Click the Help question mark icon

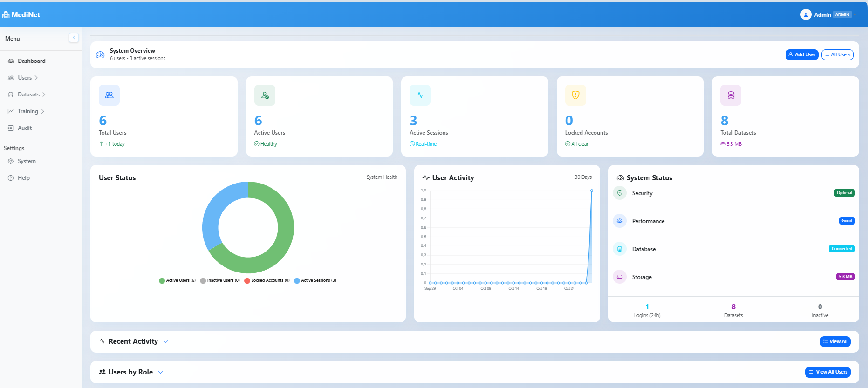pyautogui.click(x=11, y=178)
